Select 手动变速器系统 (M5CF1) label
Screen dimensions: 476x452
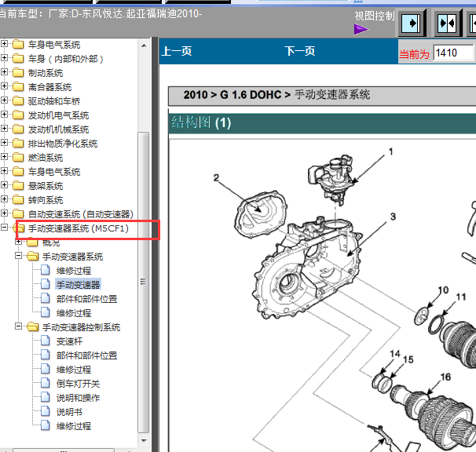point(79,228)
